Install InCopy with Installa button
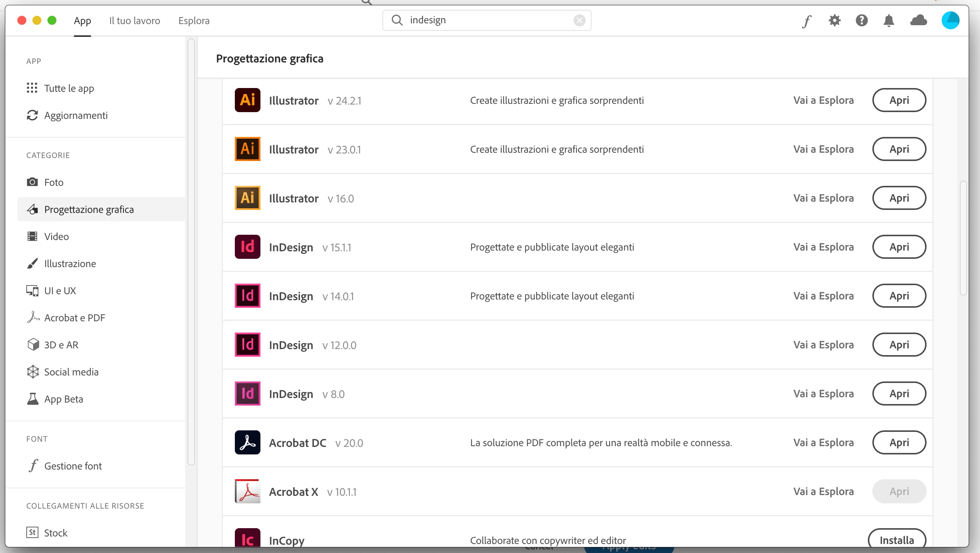The height and width of the screenshot is (553, 980). [897, 540]
